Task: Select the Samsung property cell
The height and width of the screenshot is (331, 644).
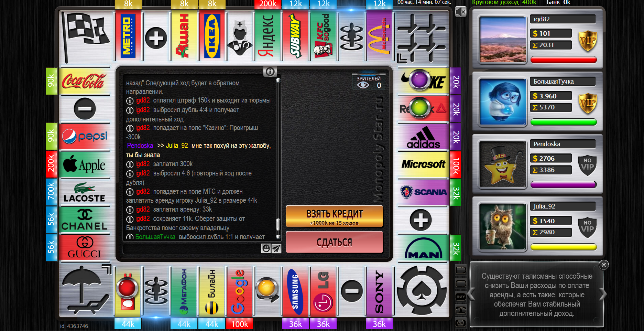Action: [296, 292]
